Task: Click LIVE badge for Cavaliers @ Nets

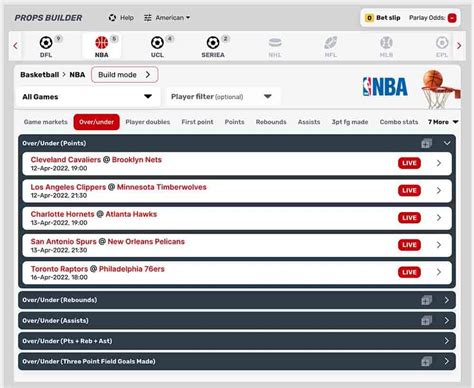Action: (409, 163)
